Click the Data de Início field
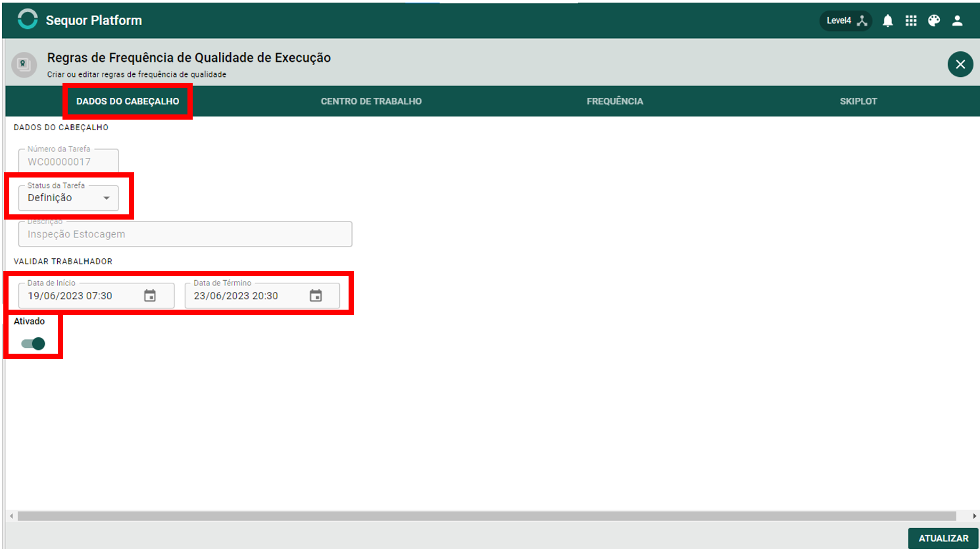This screenshot has width=980, height=549. (x=96, y=296)
